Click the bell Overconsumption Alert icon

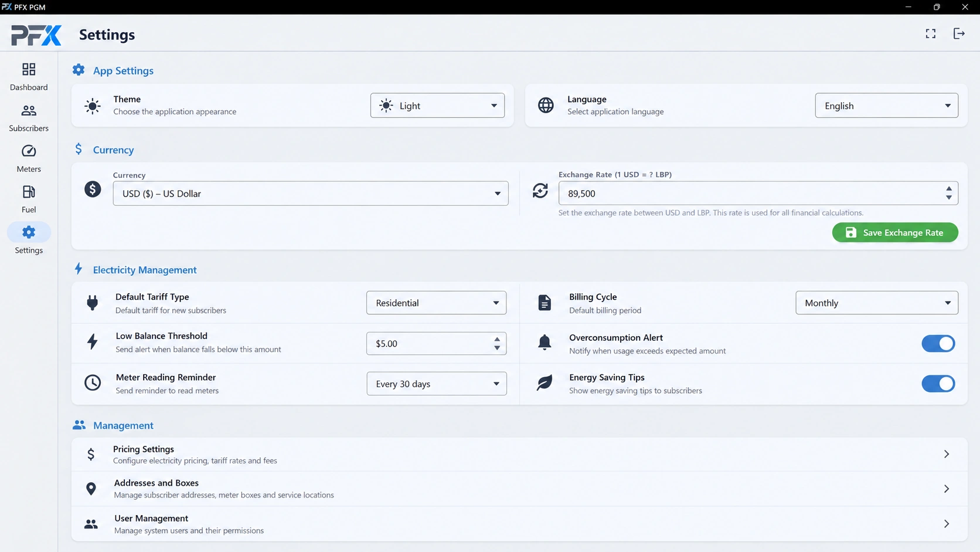click(545, 342)
